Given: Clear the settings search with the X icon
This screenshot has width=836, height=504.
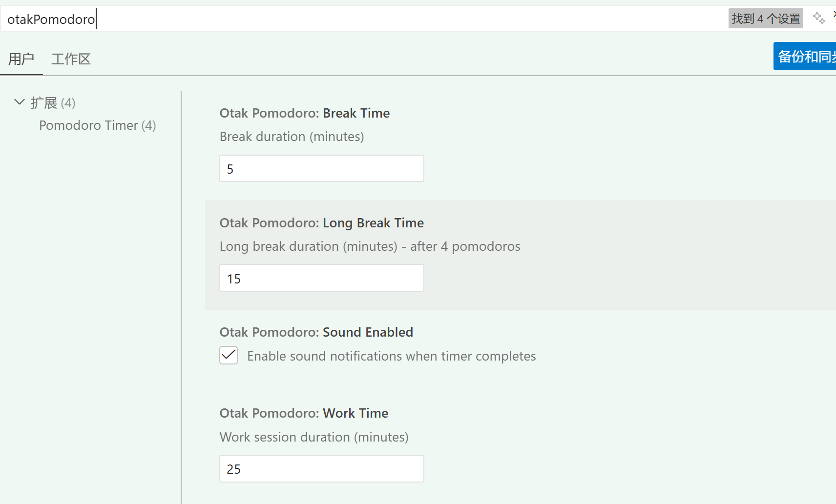Looking at the screenshot, I should click(834, 15).
